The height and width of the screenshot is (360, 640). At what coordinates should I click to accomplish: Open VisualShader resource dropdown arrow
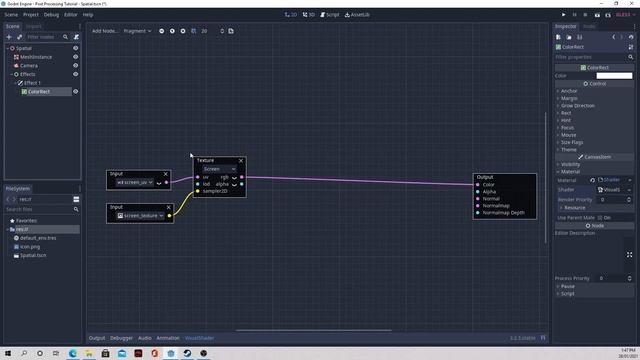(629, 190)
